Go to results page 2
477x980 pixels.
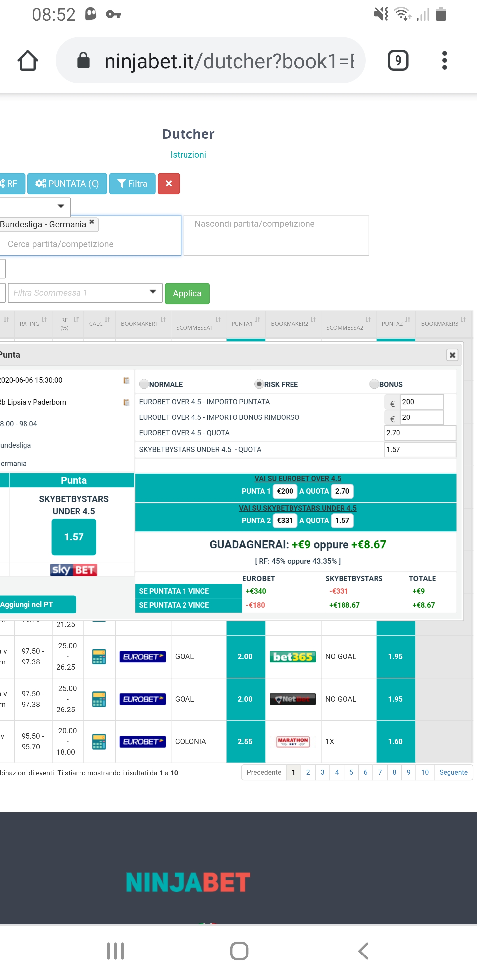coord(308,772)
